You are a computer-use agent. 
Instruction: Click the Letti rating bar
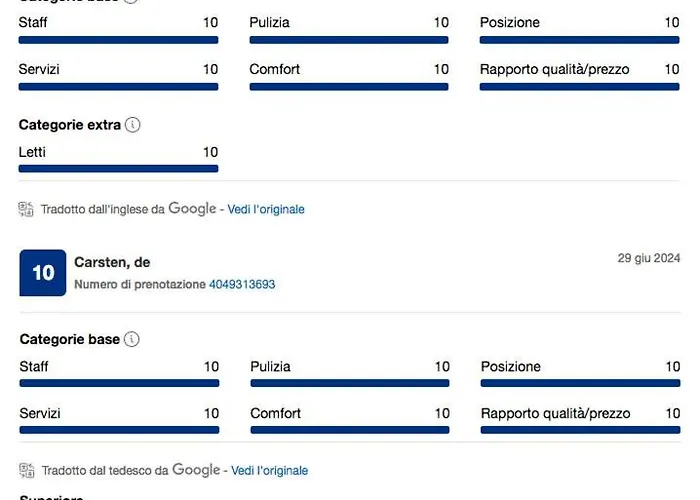(x=118, y=169)
